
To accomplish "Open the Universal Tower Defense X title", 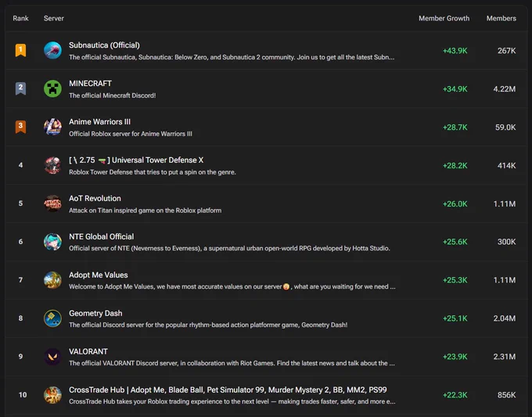I will click(136, 160).
